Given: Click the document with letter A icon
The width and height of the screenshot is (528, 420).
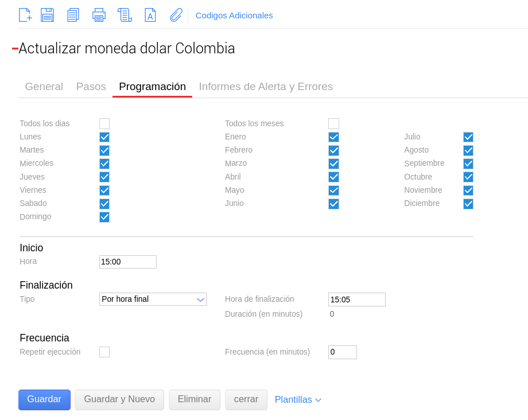Looking at the screenshot, I should tap(150, 15).
